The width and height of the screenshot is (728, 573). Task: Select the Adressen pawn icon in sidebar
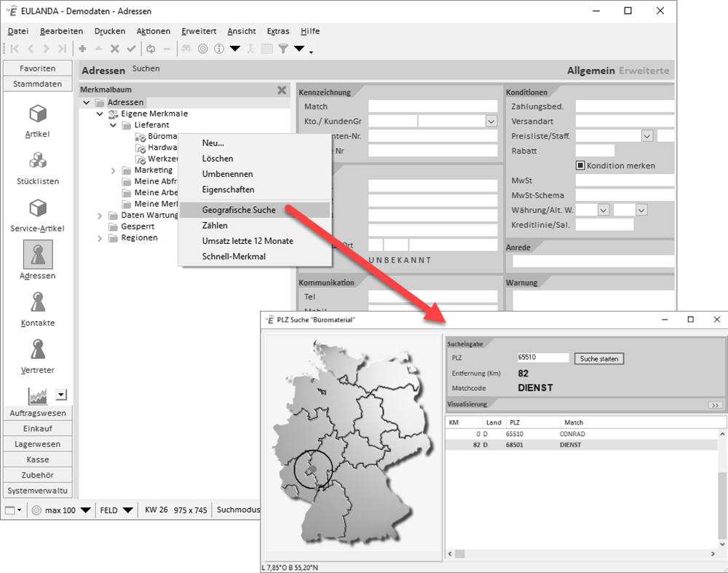38,254
